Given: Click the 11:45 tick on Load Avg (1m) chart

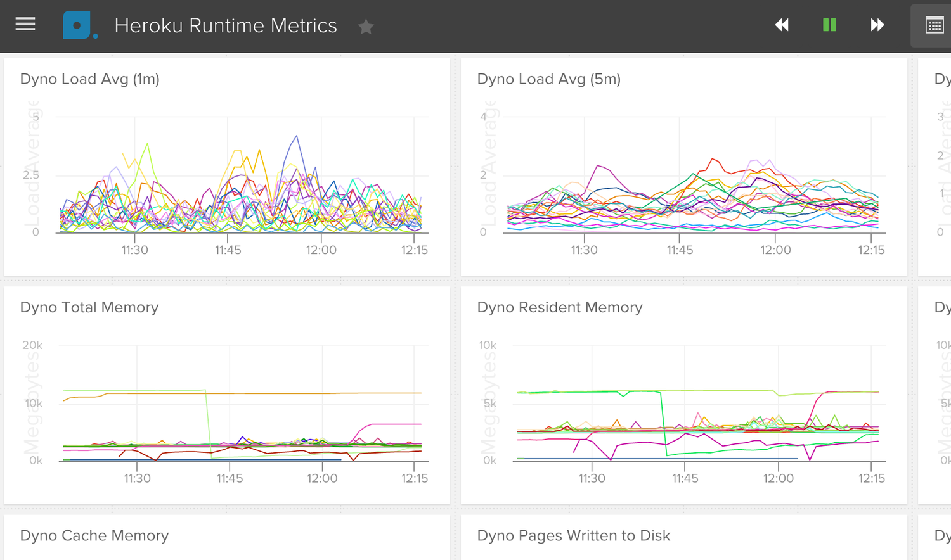Looking at the screenshot, I should pos(228,250).
